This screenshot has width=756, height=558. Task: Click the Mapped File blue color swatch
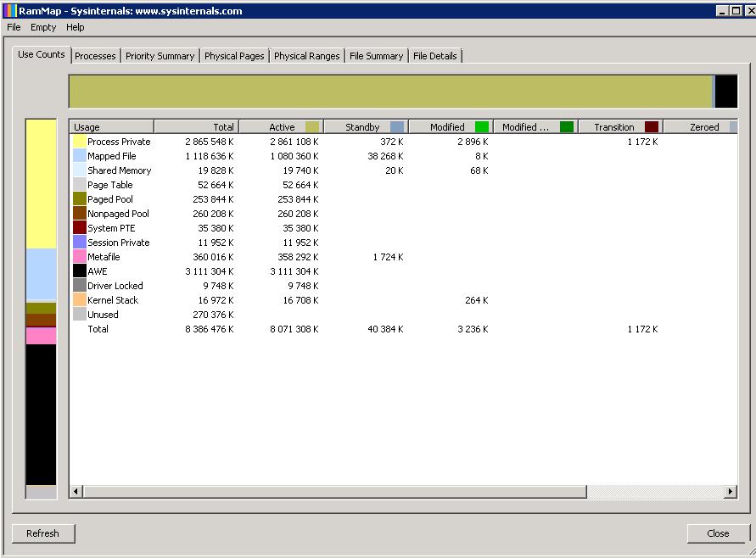pos(79,156)
